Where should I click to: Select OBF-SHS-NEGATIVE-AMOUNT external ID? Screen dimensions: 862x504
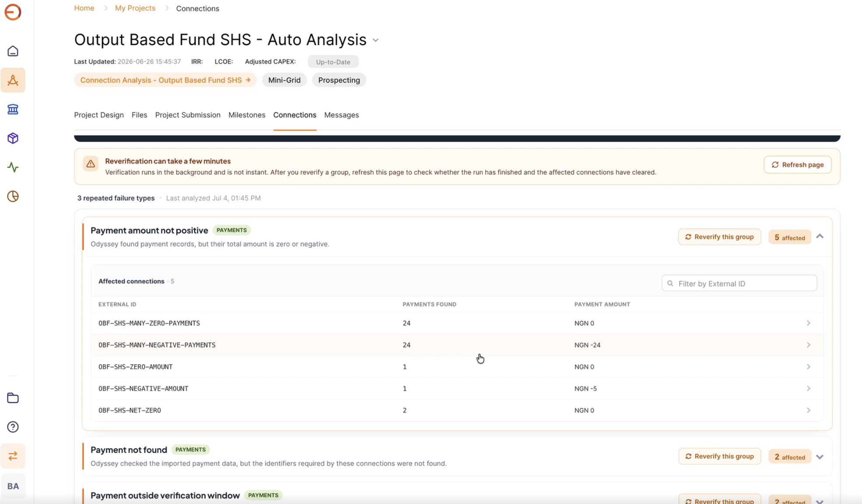tap(144, 388)
